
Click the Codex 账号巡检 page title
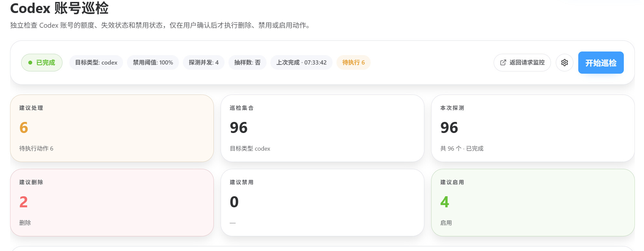tap(59, 8)
